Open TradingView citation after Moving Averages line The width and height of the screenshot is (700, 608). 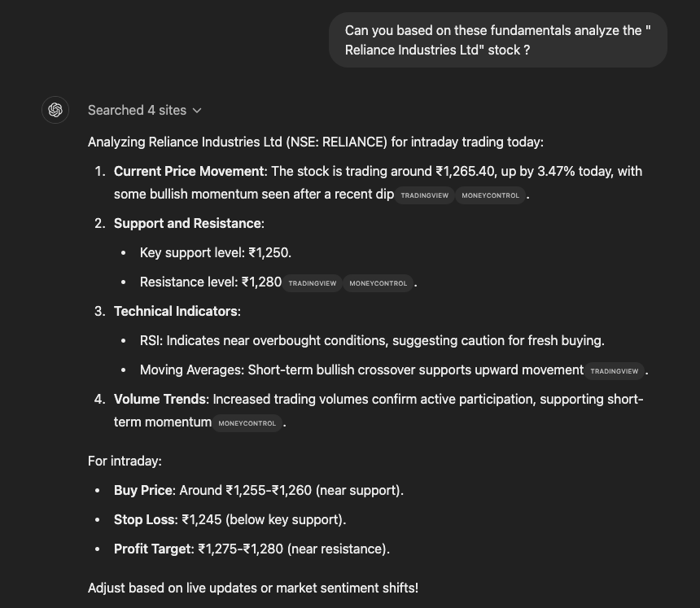[x=615, y=371]
